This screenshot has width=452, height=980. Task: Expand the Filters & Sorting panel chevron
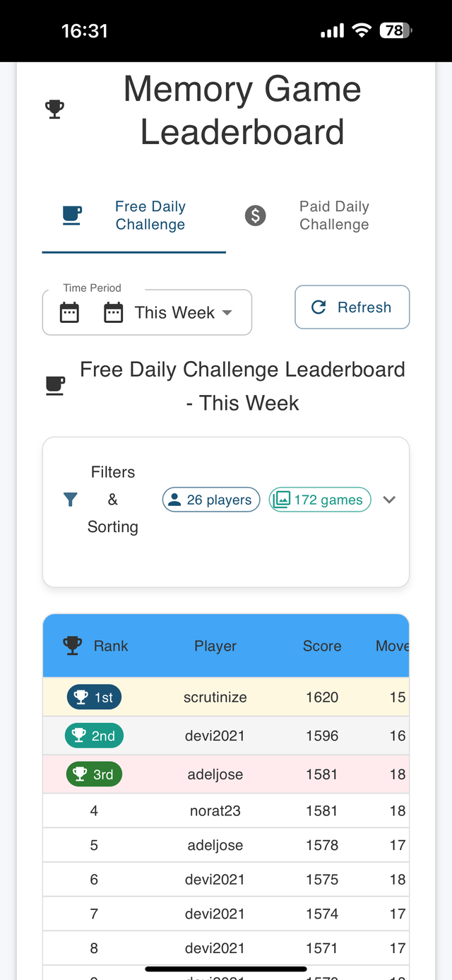(x=389, y=500)
